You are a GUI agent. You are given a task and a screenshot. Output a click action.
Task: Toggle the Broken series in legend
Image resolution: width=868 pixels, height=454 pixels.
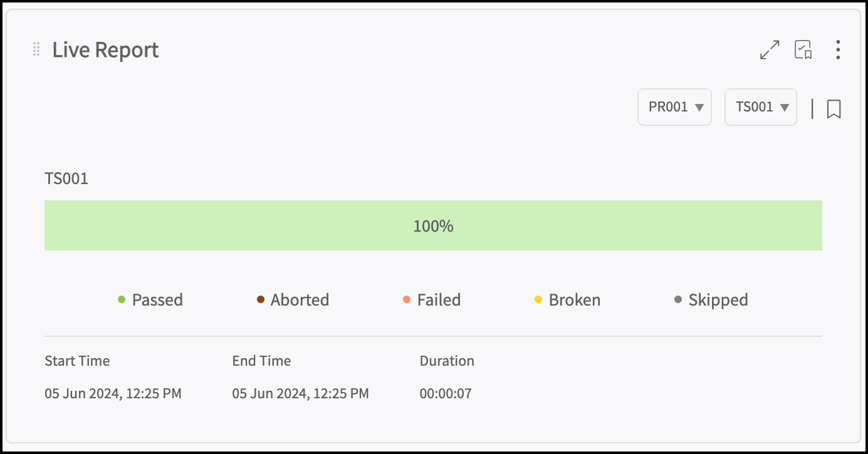[x=567, y=300]
